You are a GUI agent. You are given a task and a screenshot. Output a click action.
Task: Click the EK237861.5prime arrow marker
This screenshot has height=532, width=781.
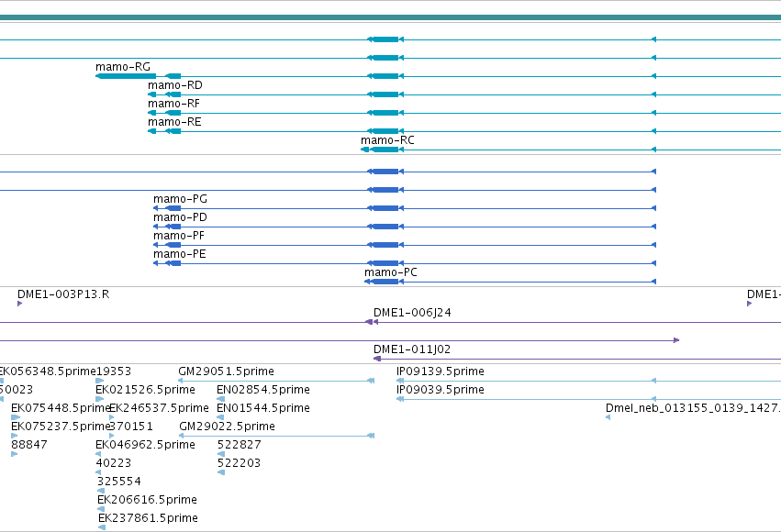coord(102,527)
